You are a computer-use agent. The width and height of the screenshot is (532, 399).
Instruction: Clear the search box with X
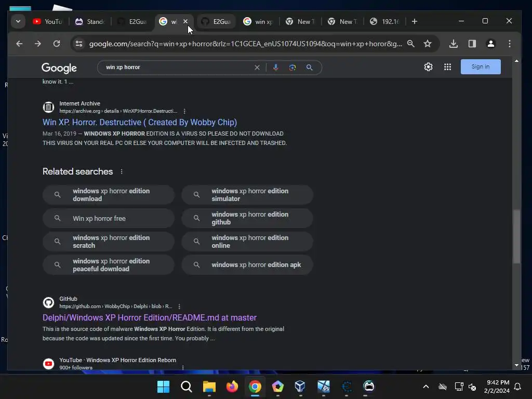[x=257, y=68]
